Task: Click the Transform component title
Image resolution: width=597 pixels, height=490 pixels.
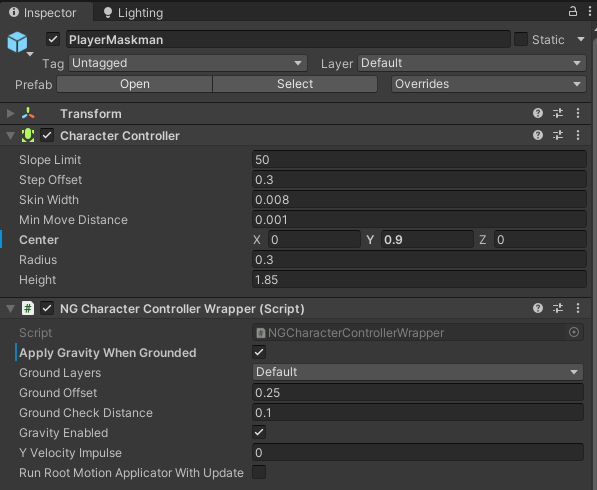Action: pyautogui.click(x=91, y=113)
